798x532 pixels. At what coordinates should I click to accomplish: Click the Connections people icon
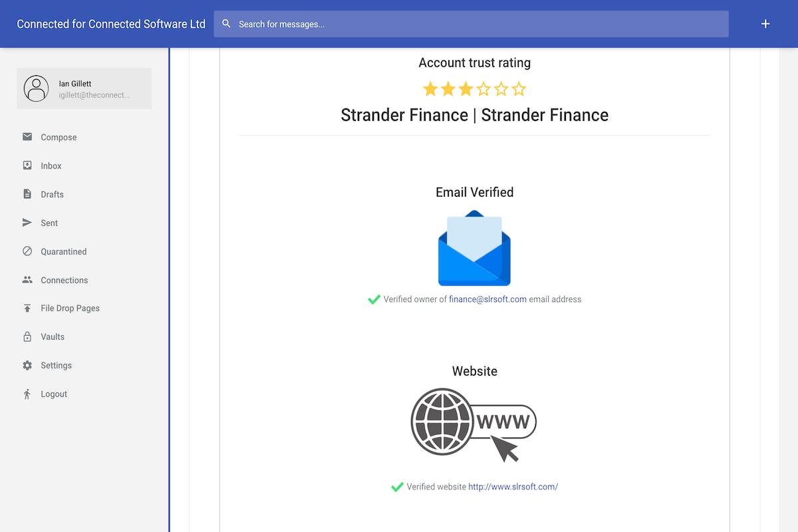[27, 280]
